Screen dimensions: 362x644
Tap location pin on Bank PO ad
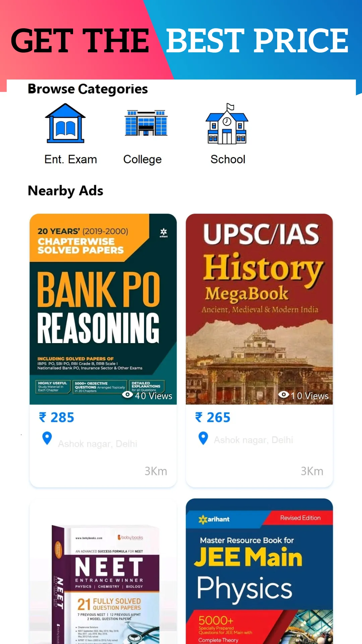[x=47, y=438]
